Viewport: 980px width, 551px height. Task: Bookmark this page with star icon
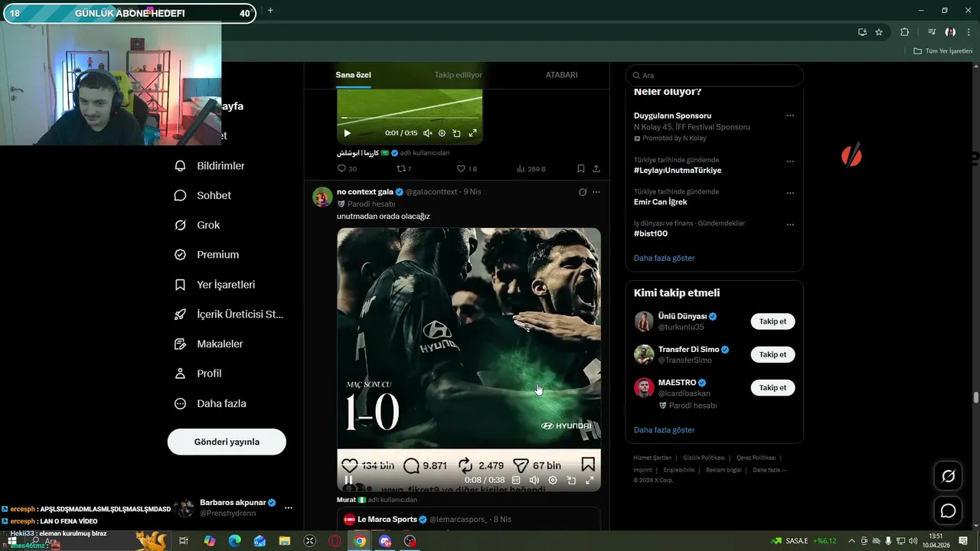(x=879, y=32)
